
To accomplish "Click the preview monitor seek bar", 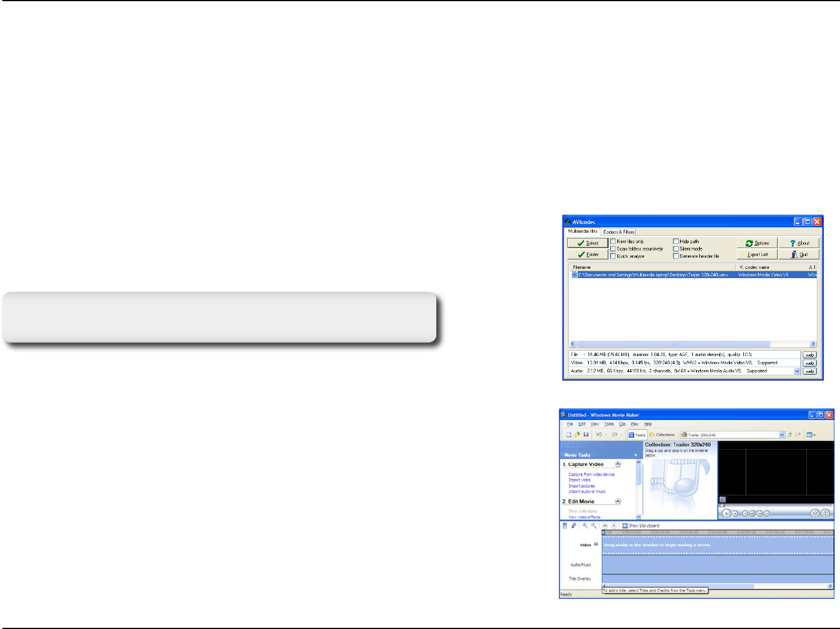I will [776, 505].
